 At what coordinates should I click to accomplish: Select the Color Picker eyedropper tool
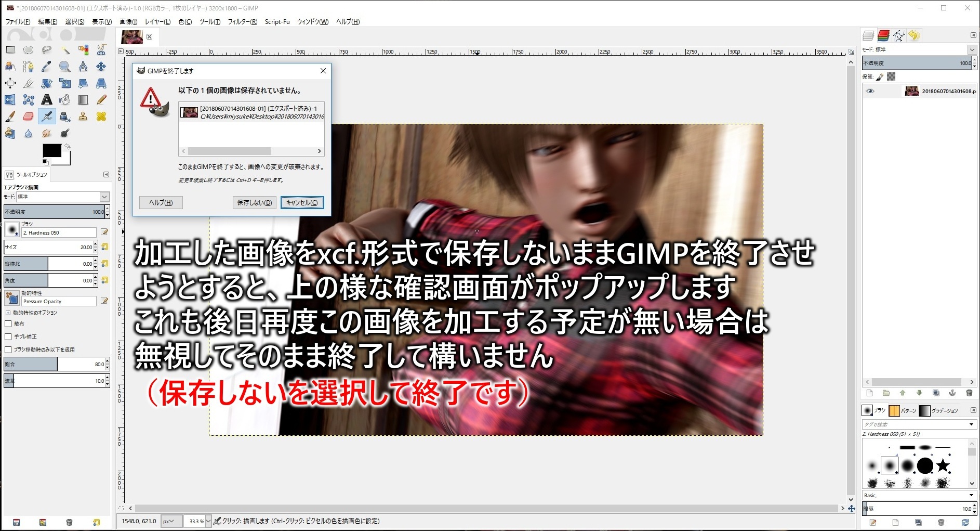[47, 67]
